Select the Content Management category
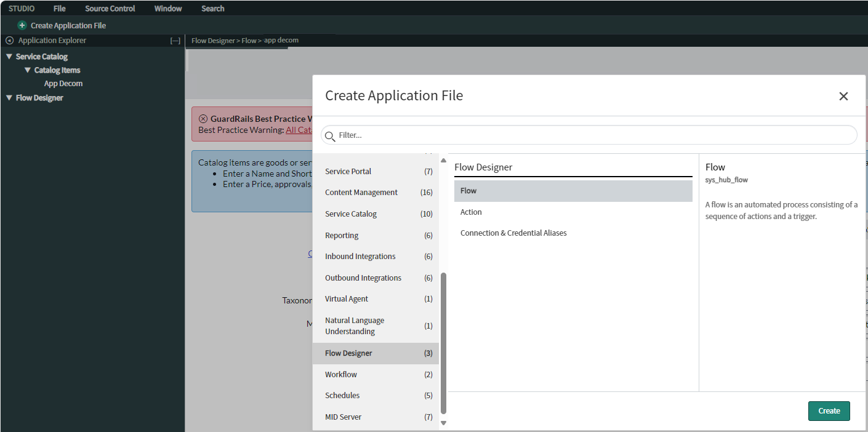868x432 pixels. pos(376,193)
